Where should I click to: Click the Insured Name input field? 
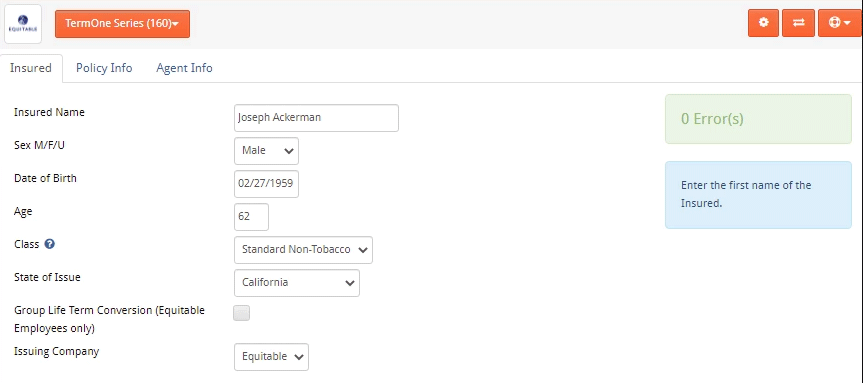click(316, 118)
